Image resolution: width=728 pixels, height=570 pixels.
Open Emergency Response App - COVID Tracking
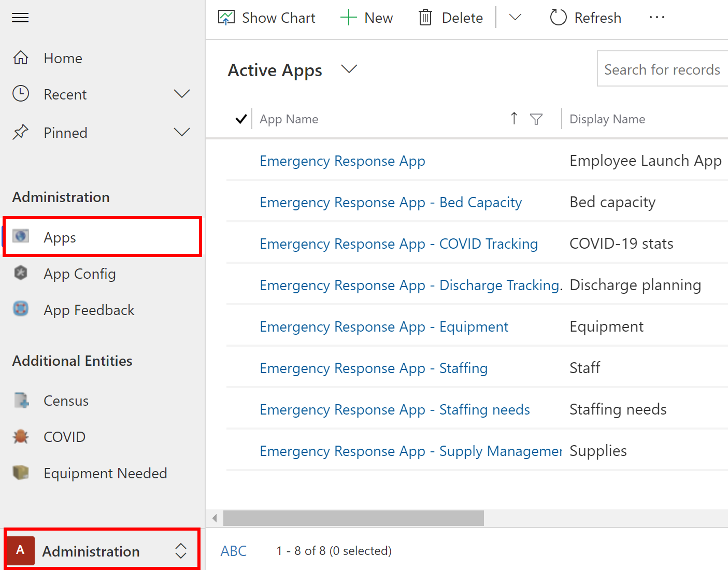pyautogui.click(x=399, y=244)
